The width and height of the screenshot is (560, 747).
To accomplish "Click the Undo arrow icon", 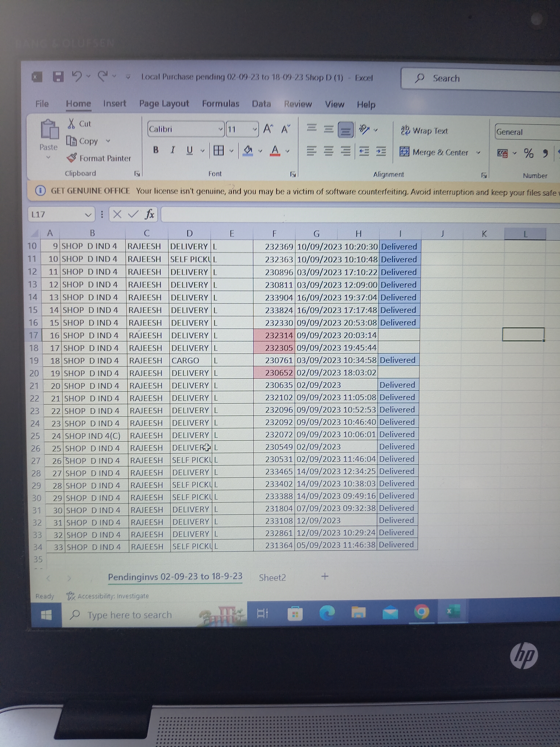I will point(77,76).
